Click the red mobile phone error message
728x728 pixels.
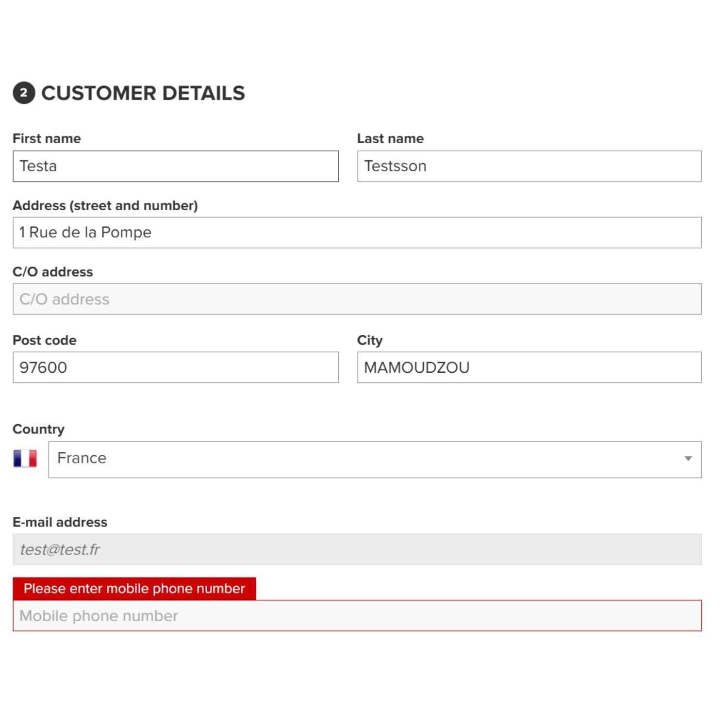pos(134,589)
